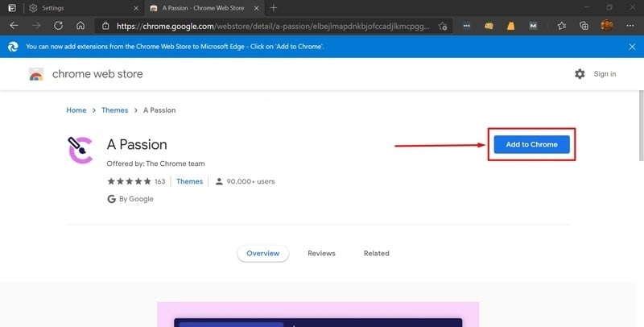The height and width of the screenshot is (327, 644).
Task: Select the A Passion - Chrome Web Store tab
Action: click(x=203, y=8)
